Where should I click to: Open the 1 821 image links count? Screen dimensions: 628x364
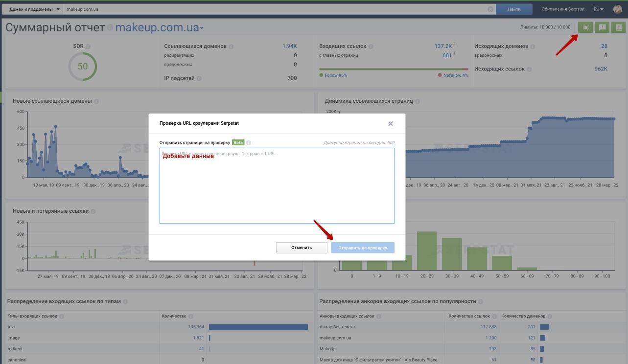point(198,338)
